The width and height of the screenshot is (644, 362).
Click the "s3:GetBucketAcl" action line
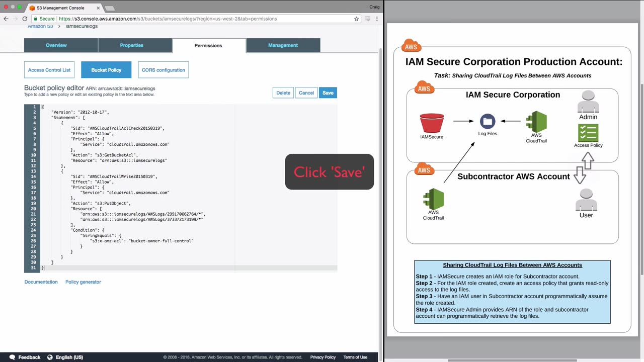coord(104,155)
